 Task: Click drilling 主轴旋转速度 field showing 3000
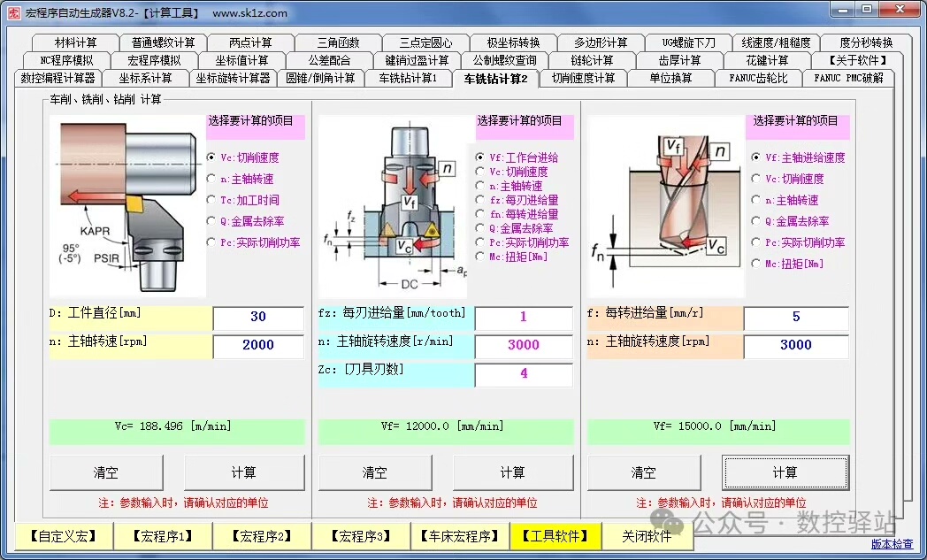pyautogui.click(x=796, y=347)
